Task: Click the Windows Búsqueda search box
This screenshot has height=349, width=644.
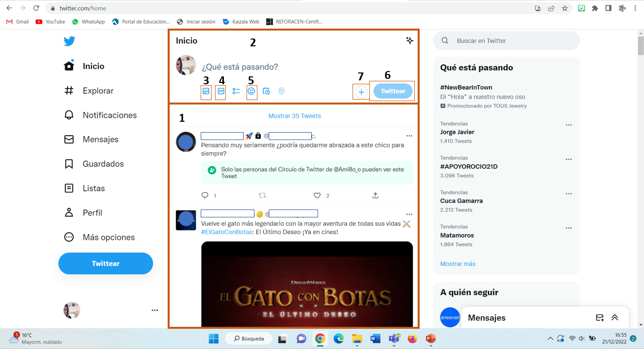Action: (249, 339)
